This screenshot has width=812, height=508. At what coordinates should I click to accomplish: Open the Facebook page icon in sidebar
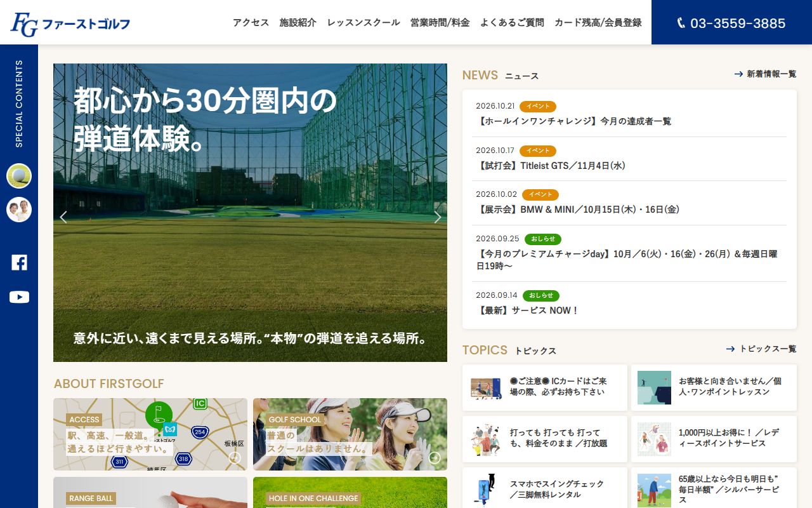tap(19, 262)
